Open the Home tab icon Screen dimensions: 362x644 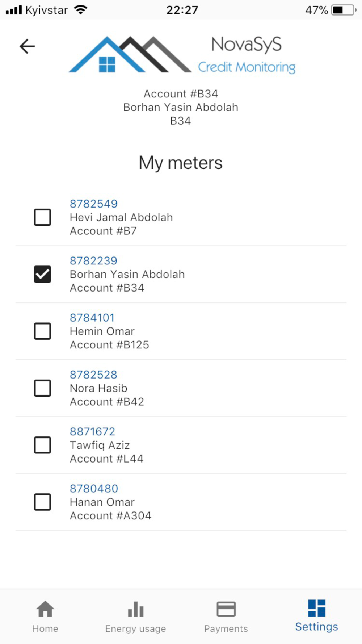tap(45, 609)
